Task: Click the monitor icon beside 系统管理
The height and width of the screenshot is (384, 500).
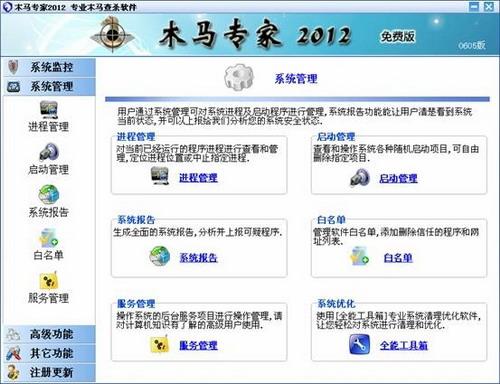Action: coord(13,87)
